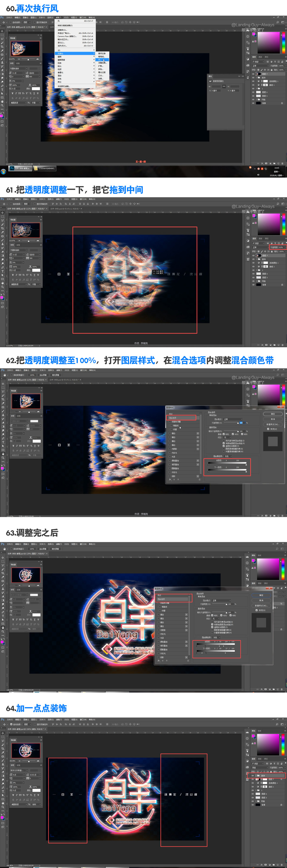Screen dimensions: 287x868
Task: Select the Type tool in step 60 toolbar
Action: [x=2, y=90]
